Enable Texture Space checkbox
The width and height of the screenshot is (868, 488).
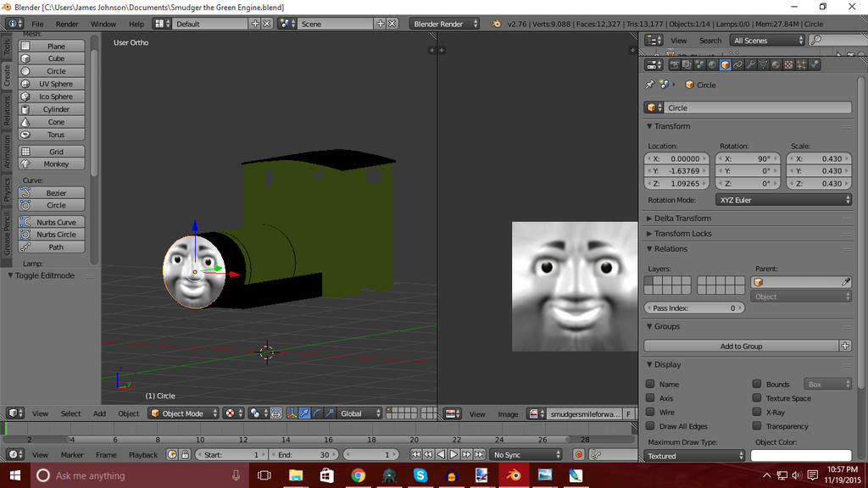point(757,398)
